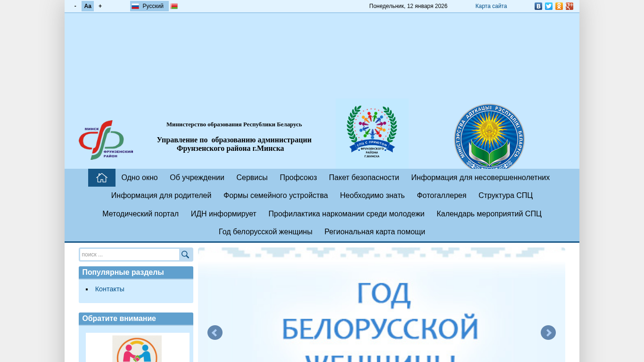Image resolution: width=644 pixels, height=362 pixels.
Task: Open the Odnoklassniki social icon
Action: click(x=559, y=6)
